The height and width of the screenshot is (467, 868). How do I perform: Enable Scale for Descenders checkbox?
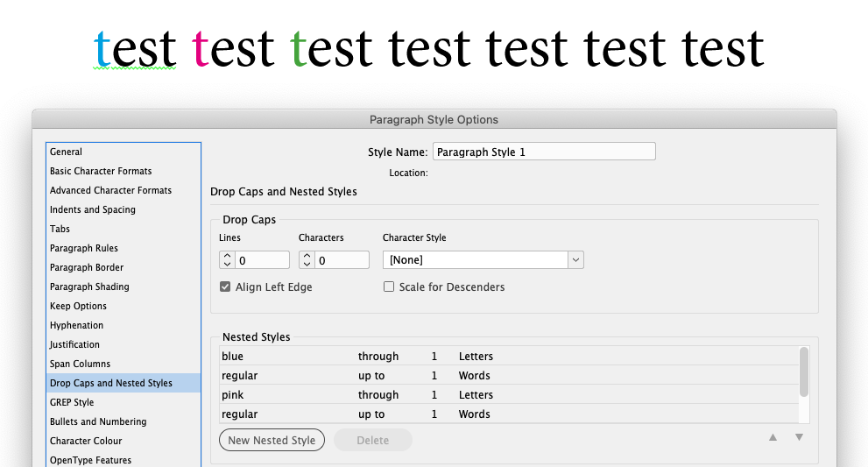pos(389,287)
